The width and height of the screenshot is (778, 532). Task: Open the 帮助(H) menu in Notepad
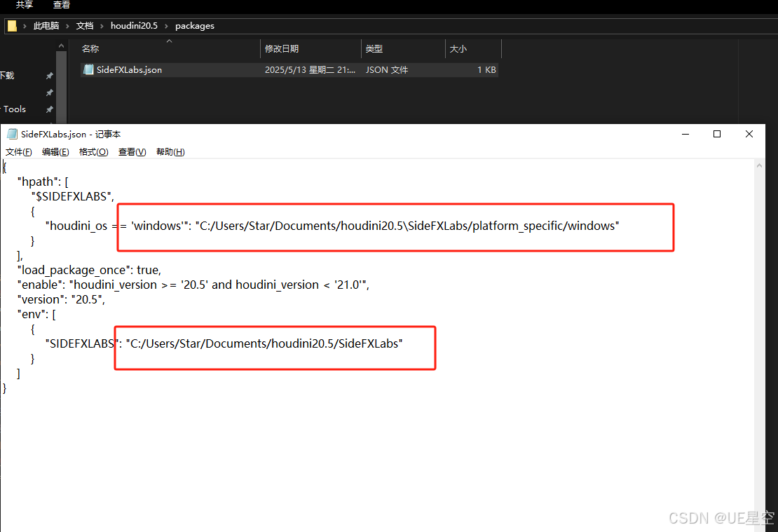[x=170, y=152]
